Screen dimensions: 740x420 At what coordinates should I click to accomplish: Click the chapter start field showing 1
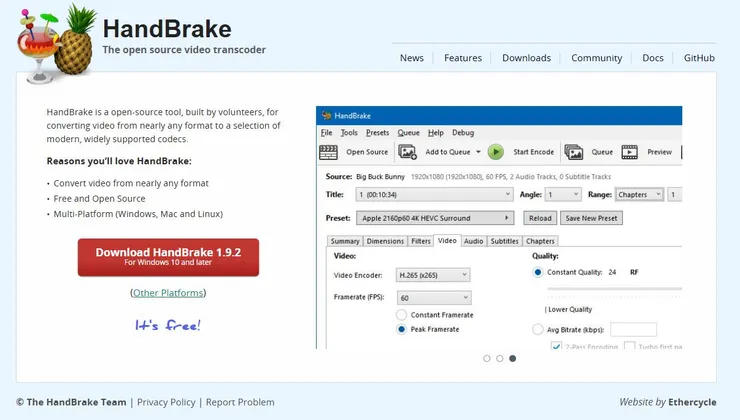(x=675, y=194)
